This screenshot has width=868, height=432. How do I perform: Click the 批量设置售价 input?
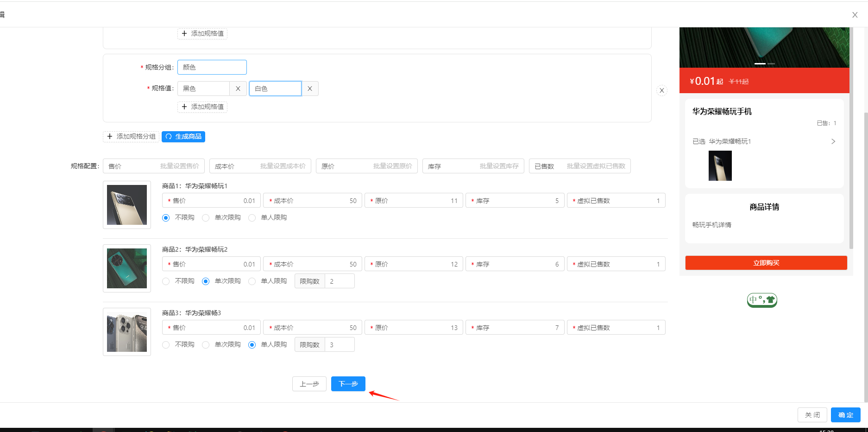(x=154, y=166)
